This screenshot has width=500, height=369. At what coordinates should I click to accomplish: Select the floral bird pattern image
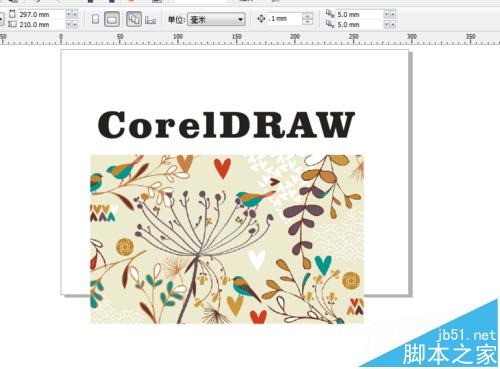click(x=227, y=239)
